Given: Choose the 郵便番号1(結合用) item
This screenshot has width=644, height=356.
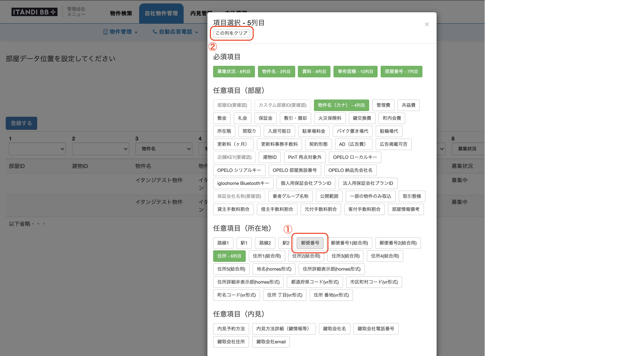Looking at the screenshot, I should pyautogui.click(x=349, y=243).
